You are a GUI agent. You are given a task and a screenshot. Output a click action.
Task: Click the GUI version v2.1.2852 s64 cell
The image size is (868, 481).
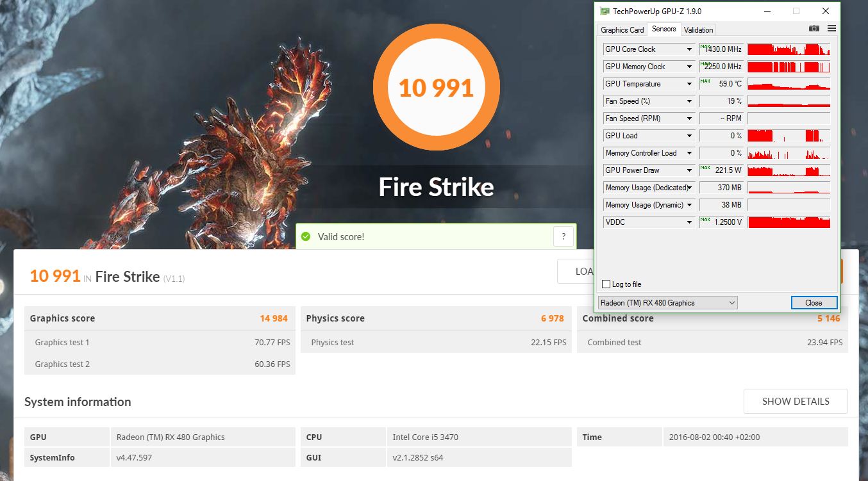pos(479,457)
